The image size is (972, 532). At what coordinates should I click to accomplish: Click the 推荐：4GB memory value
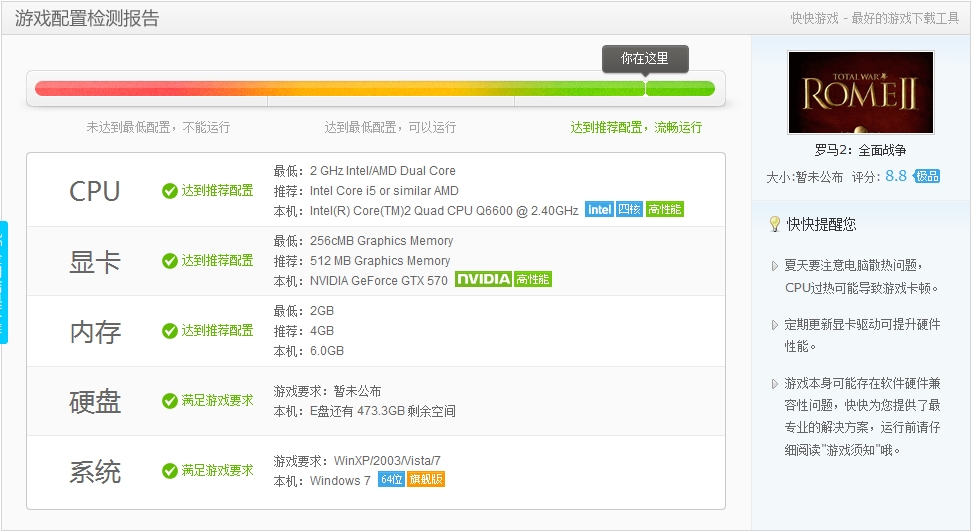coord(304,330)
